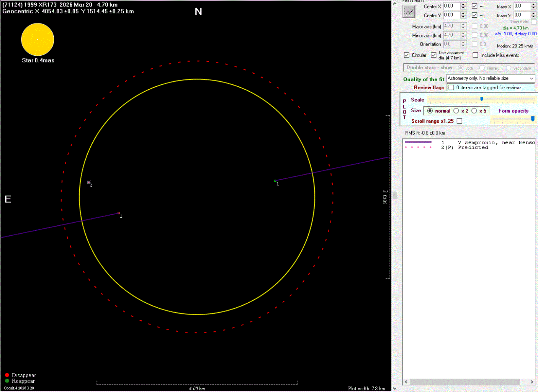Uncheck the Circular checkbox
538x392 pixels.
click(x=407, y=55)
